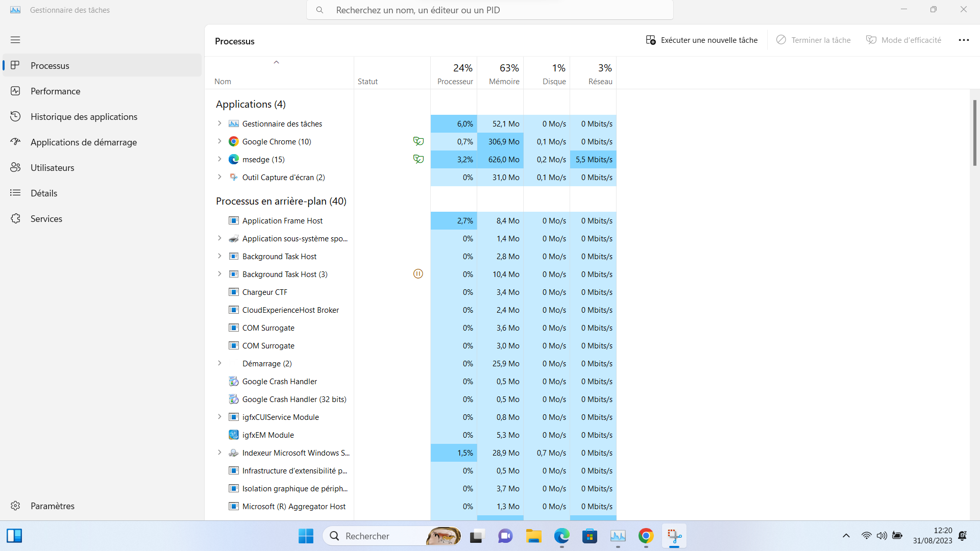This screenshot has width=980, height=551.
Task: Expand Background Task Host (3) group
Action: (x=219, y=274)
